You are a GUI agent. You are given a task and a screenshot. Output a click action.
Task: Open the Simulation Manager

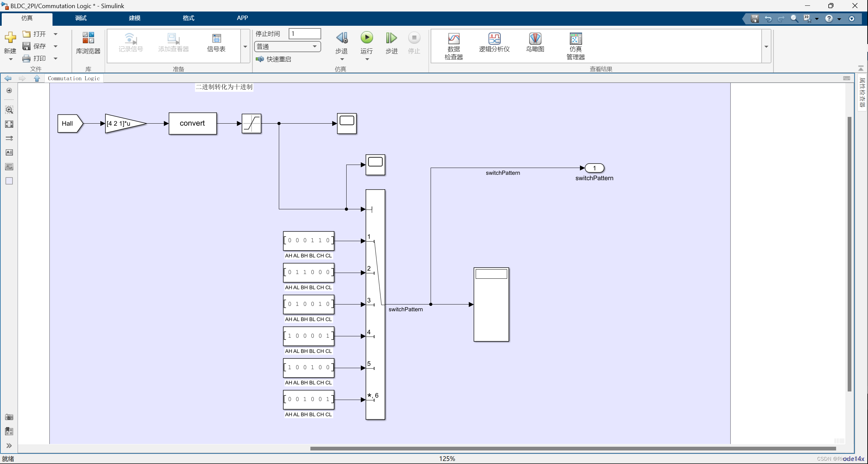point(575,46)
